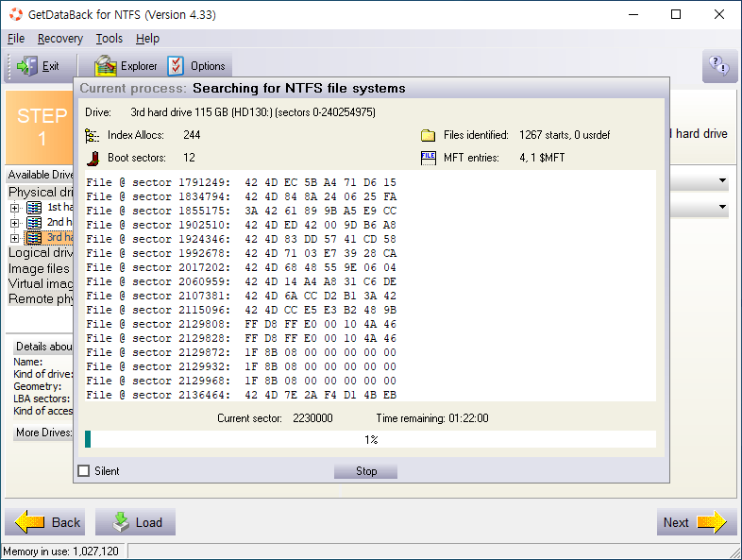Expand the 1st hard drive tree node
The image size is (742, 560).
(15, 208)
